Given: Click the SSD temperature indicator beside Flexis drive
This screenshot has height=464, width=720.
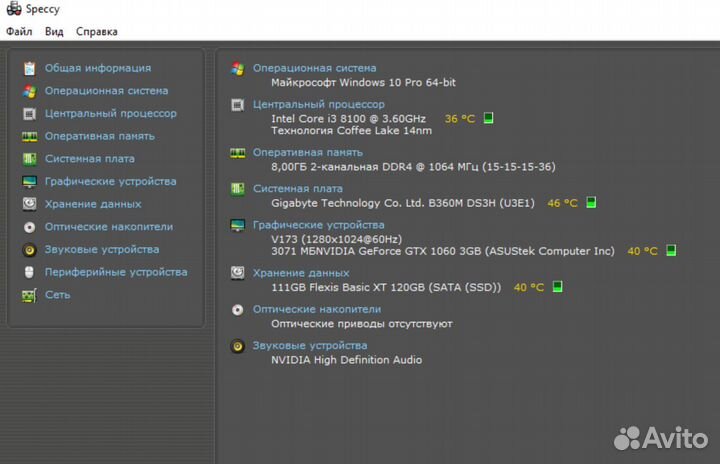Looking at the screenshot, I should pos(557,287).
